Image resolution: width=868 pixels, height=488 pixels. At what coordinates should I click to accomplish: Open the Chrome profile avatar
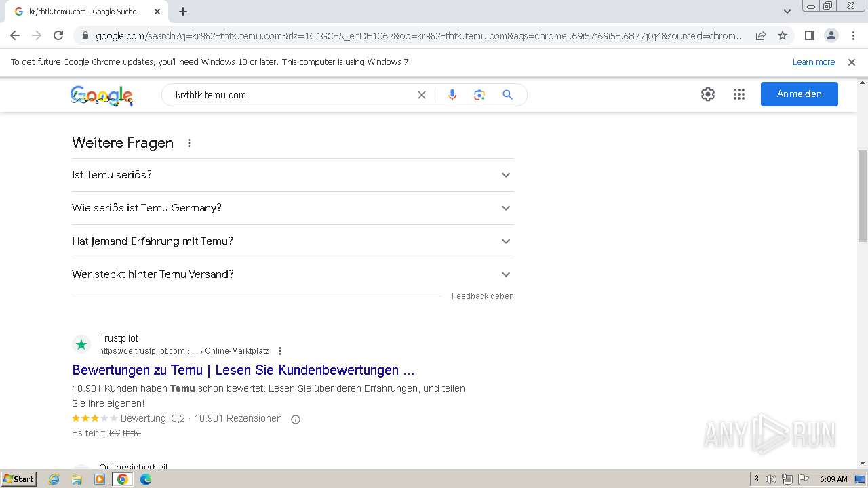(831, 36)
